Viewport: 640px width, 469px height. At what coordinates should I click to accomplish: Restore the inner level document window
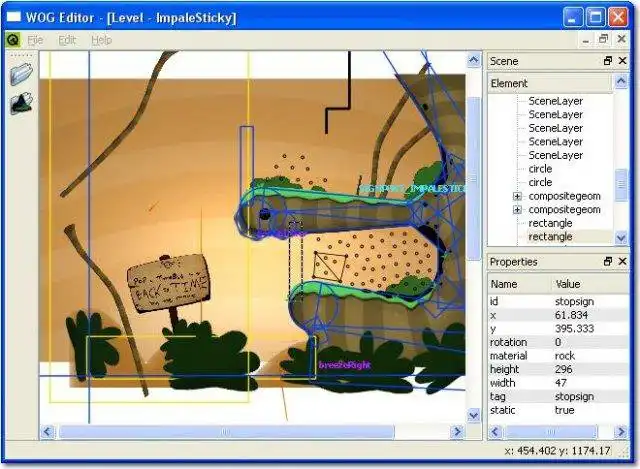tap(604, 39)
